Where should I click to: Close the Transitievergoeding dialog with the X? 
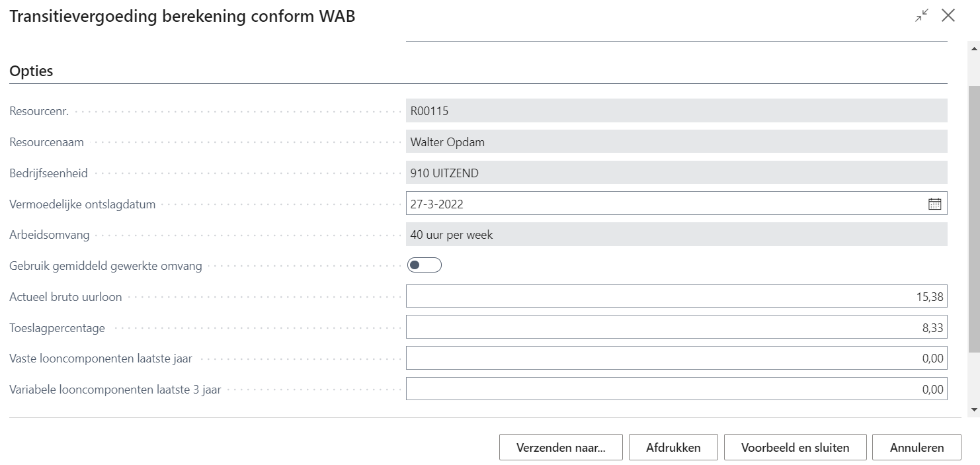pos(948,16)
